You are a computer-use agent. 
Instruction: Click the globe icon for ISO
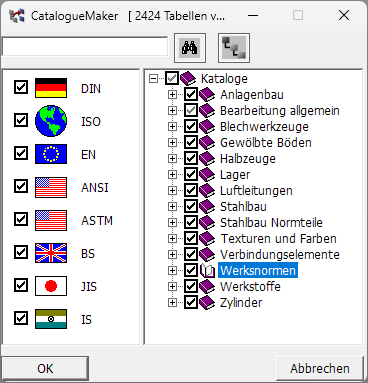tap(51, 121)
